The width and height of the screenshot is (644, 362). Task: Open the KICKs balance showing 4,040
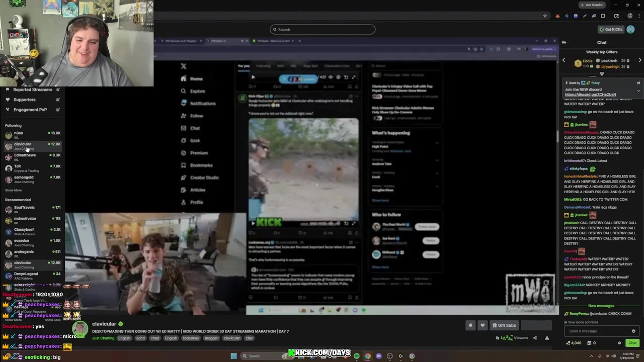point(574,343)
